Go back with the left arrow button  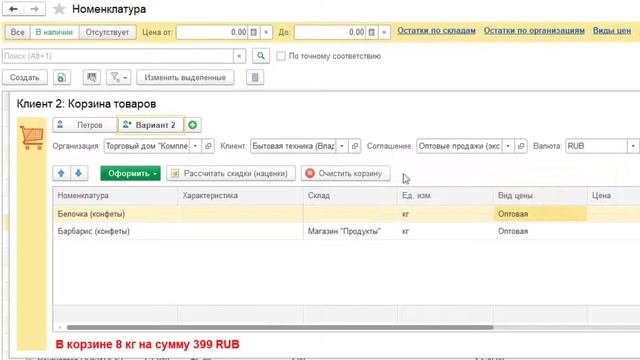(x=13, y=9)
